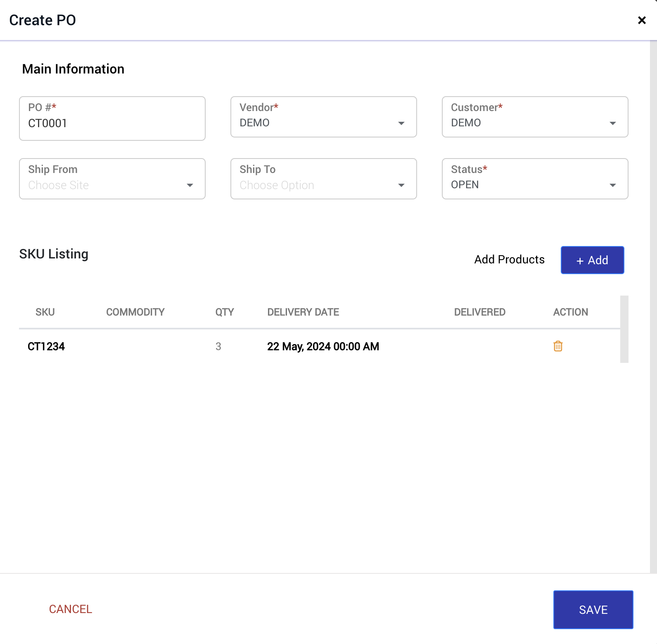This screenshot has height=644, width=657.
Task: Select the CT1234 SKU cell
Action: [46, 346]
